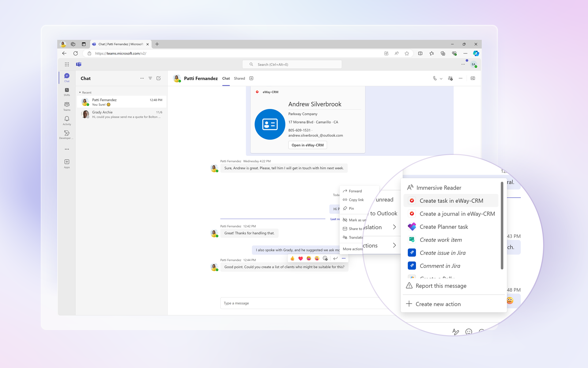Open Grady Archie conversation in list
The width and height of the screenshot is (588, 368).
click(x=122, y=114)
